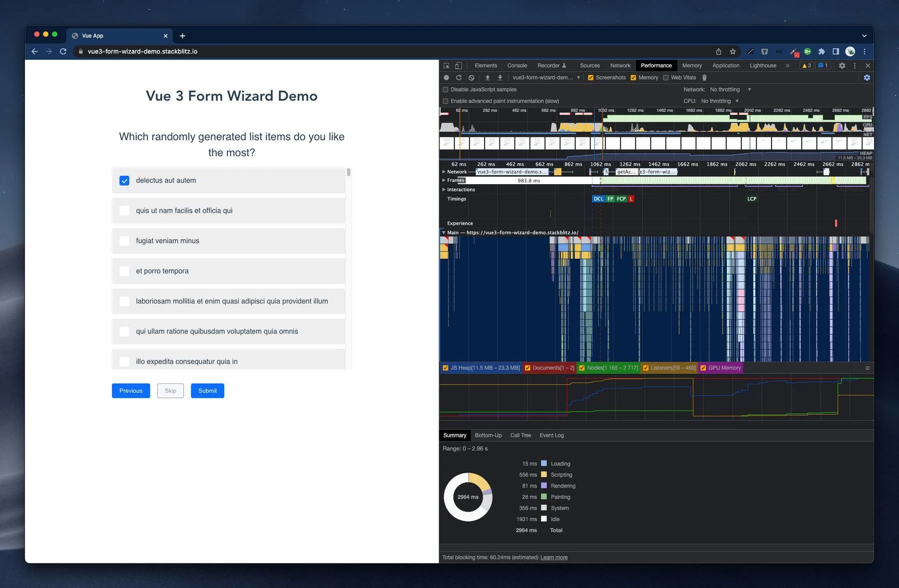Click the reload and profile icon
The width and height of the screenshot is (899, 588).
458,78
